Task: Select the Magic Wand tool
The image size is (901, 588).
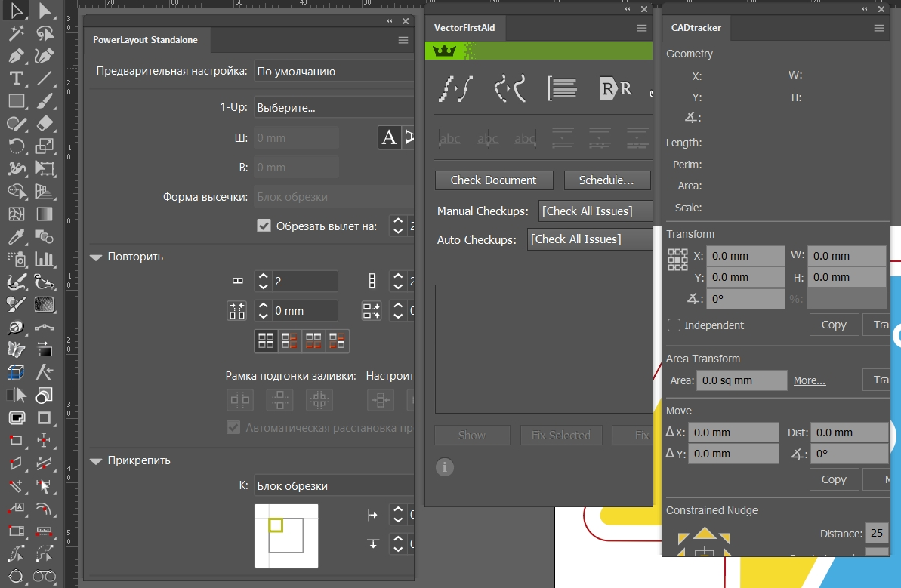Action: pos(16,33)
